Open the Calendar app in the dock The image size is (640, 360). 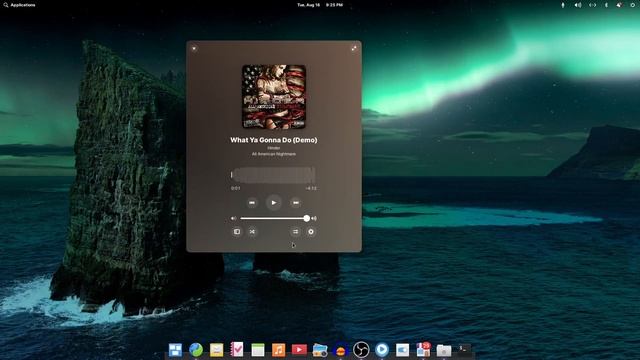click(258, 350)
